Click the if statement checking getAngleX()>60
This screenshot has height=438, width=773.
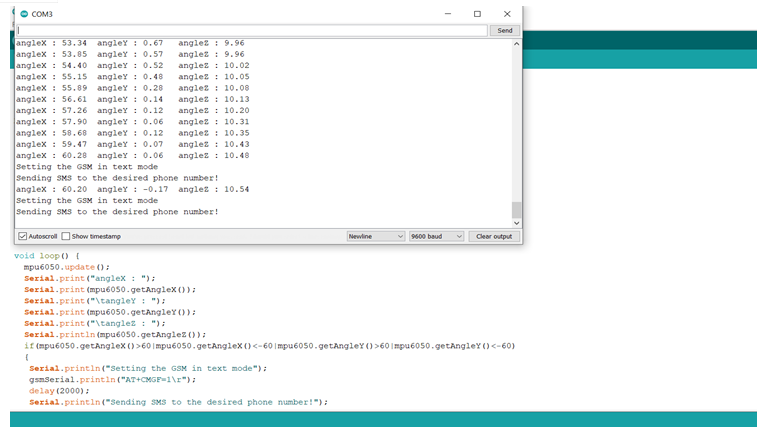tap(270, 346)
